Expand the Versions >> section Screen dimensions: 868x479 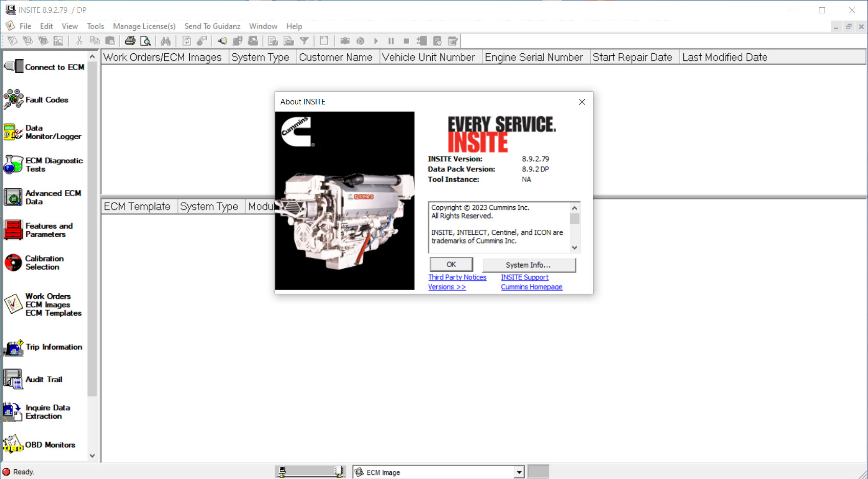447,287
